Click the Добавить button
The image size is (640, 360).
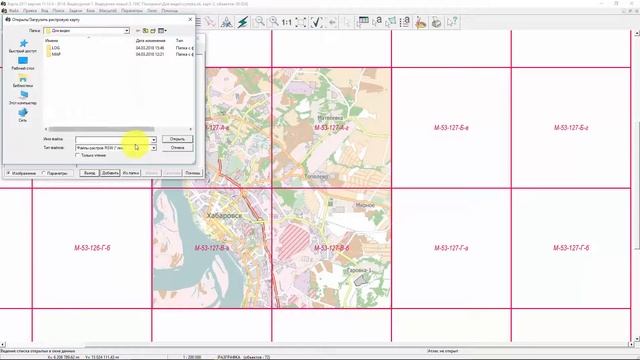pyautogui.click(x=110, y=173)
